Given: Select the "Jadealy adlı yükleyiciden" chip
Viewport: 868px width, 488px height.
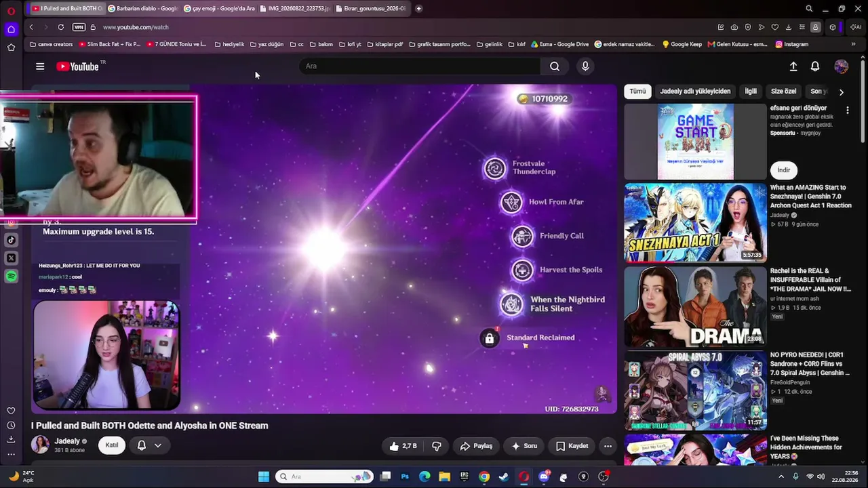Looking at the screenshot, I should [695, 91].
